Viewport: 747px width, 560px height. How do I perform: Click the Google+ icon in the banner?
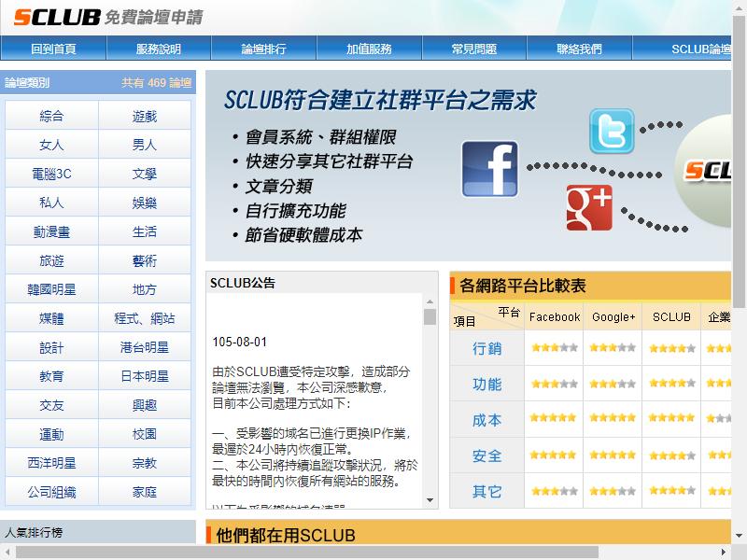tap(589, 207)
